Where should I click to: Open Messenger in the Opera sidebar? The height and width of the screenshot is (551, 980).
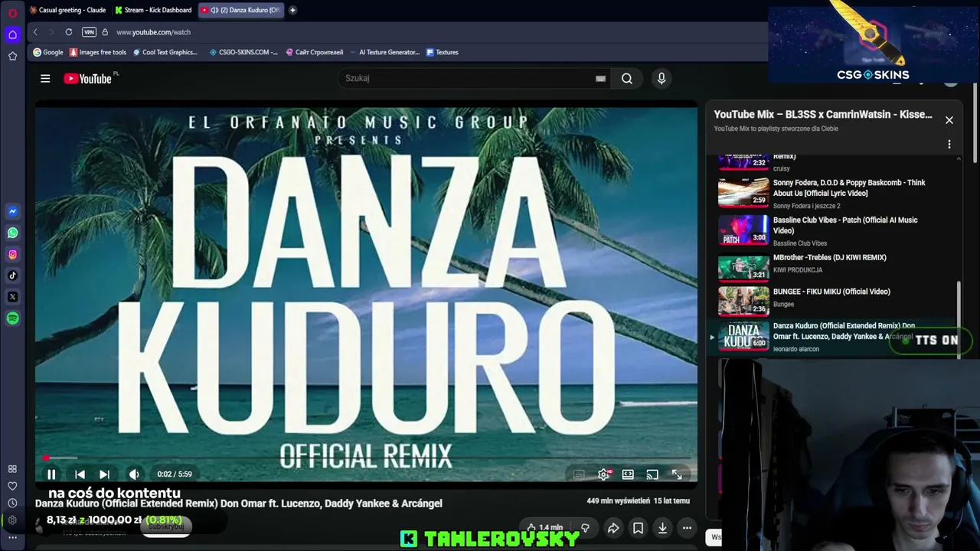[12, 211]
